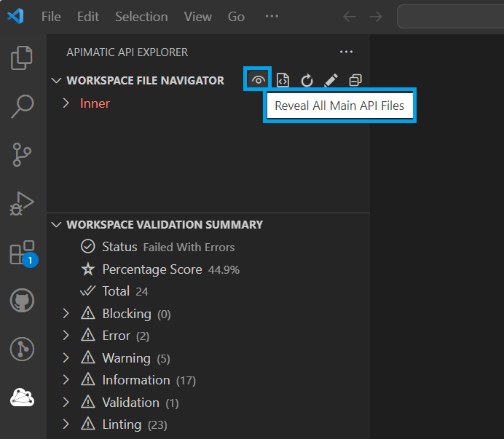Open the GitHub view in activity bar
The image size is (504, 439).
[x=22, y=301]
